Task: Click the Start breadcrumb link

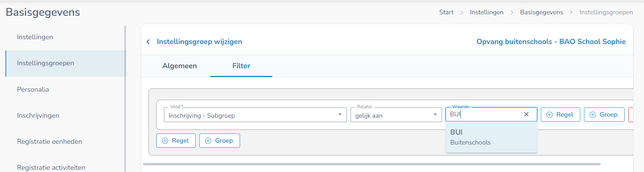Action: (446, 12)
